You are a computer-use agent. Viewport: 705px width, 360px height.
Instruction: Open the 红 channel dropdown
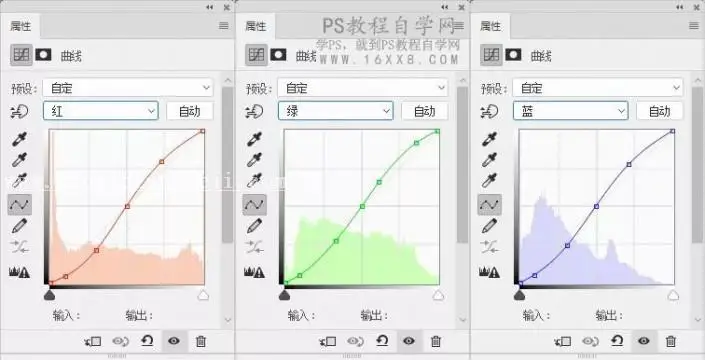click(x=101, y=111)
